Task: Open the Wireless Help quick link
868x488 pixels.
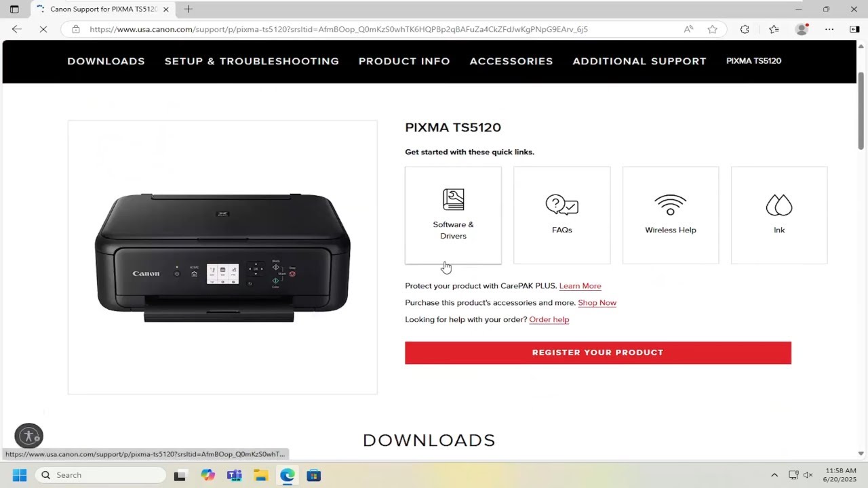Action: coord(671,215)
